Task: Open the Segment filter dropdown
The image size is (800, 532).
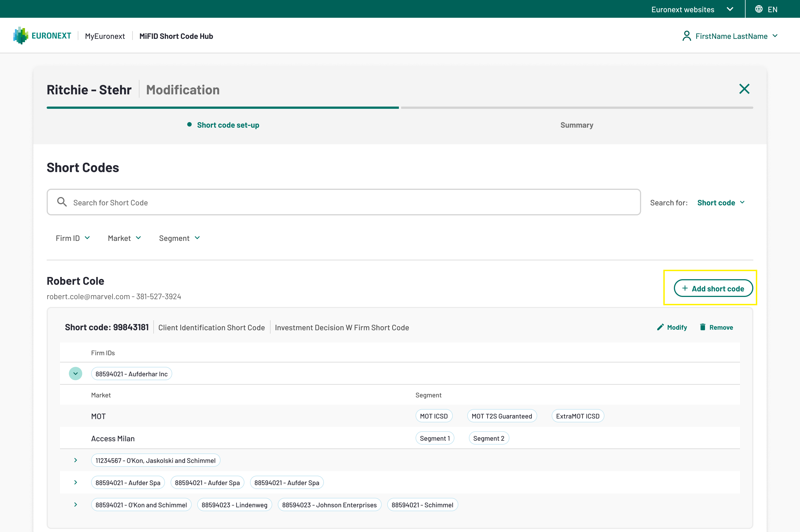Action: point(179,238)
